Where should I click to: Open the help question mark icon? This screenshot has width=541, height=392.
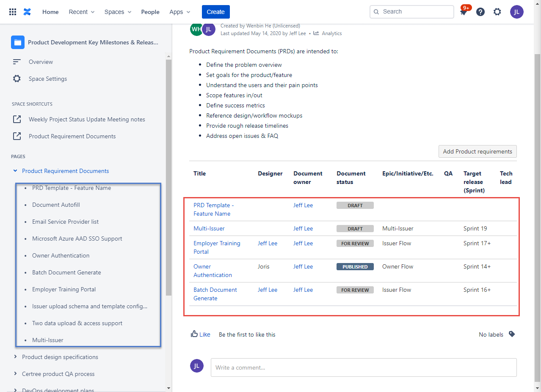[x=480, y=12]
